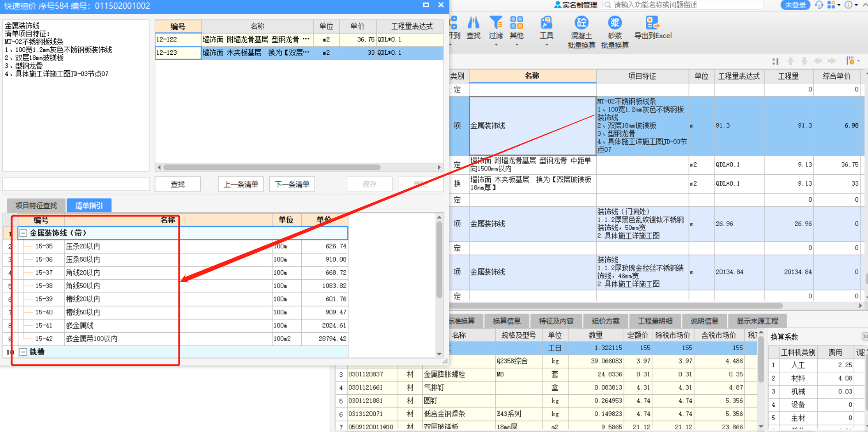The height and width of the screenshot is (432, 868).
Task: Collapse the 铣槽 tree node
Action: (23, 352)
